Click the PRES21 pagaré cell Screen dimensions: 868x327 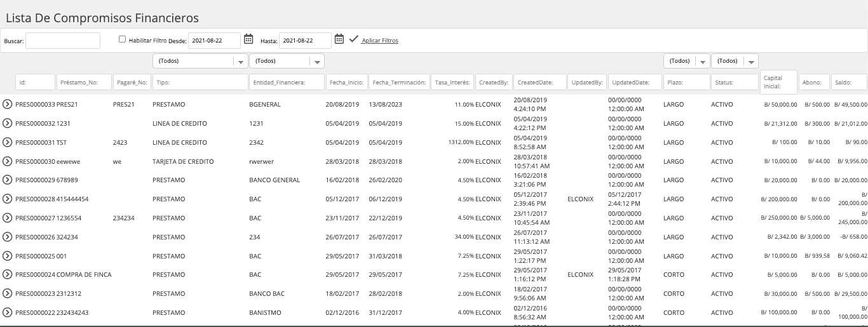[123, 104]
